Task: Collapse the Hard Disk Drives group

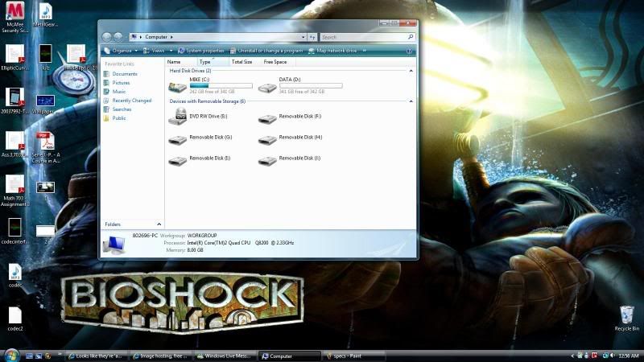Action: coord(411,71)
